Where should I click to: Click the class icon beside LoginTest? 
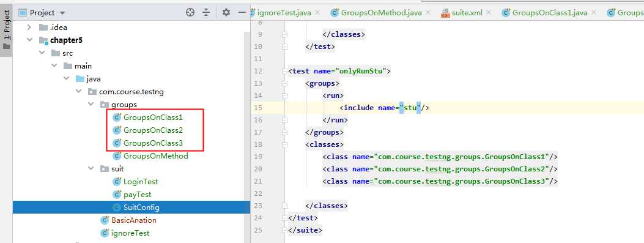(117, 181)
